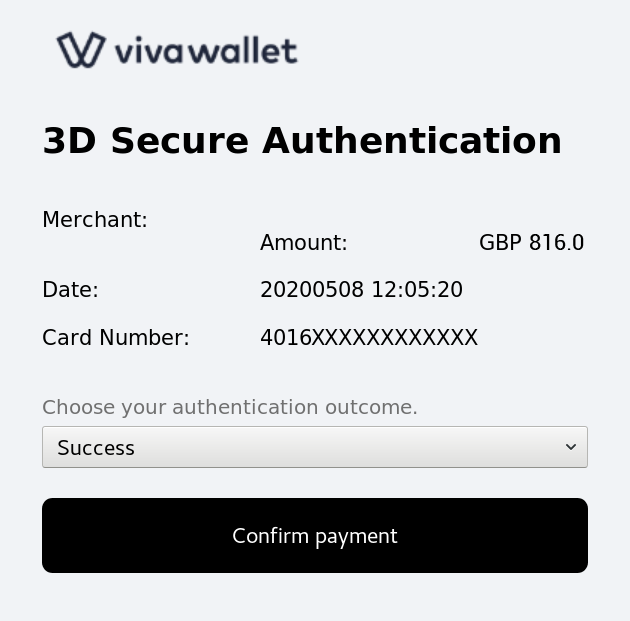This screenshot has height=621, width=630.
Task: Click 'Choose your authentication outcome.' label
Action: [230, 407]
